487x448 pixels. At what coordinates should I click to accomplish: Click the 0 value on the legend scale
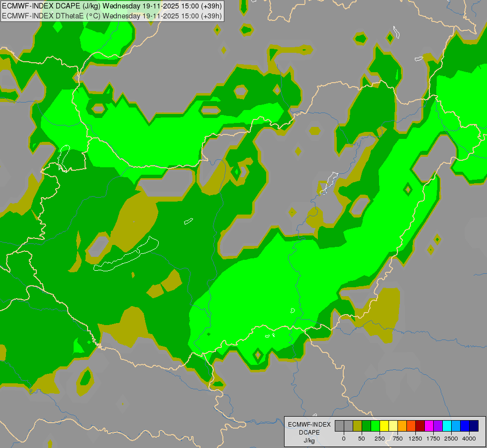tap(344, 439)
